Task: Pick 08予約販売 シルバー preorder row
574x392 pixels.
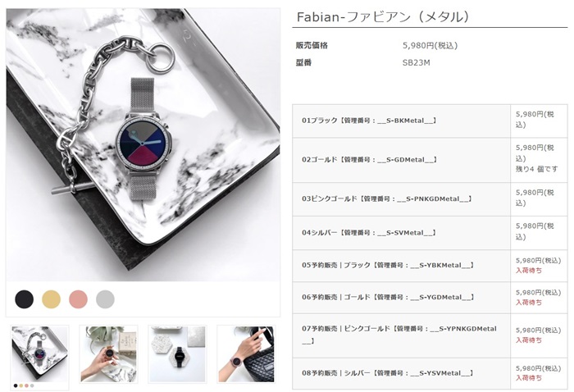Action: 430,373
